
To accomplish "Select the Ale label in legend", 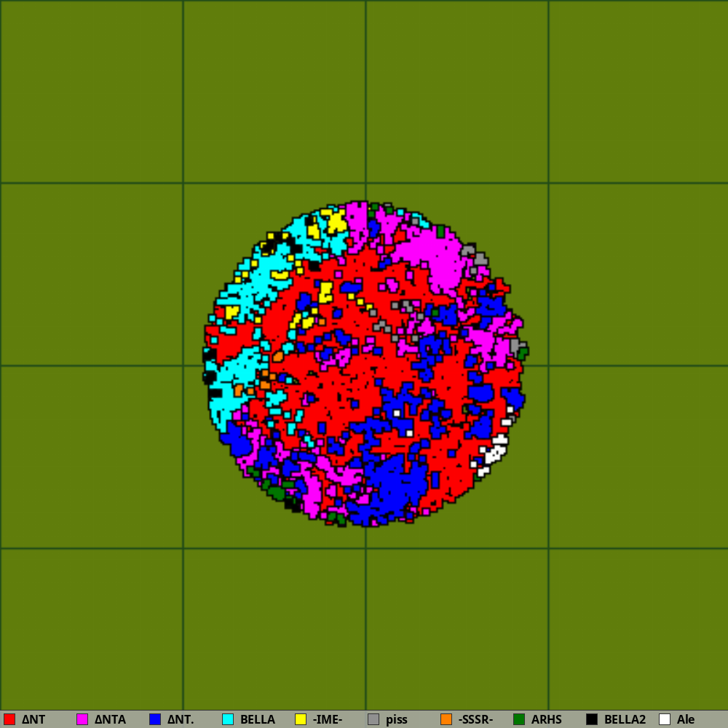I will [x=686, y=720].
